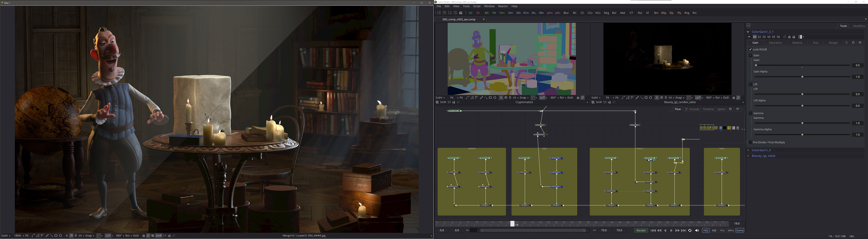
Task: Click the Lift slider handle
Action: pos(802,94)
